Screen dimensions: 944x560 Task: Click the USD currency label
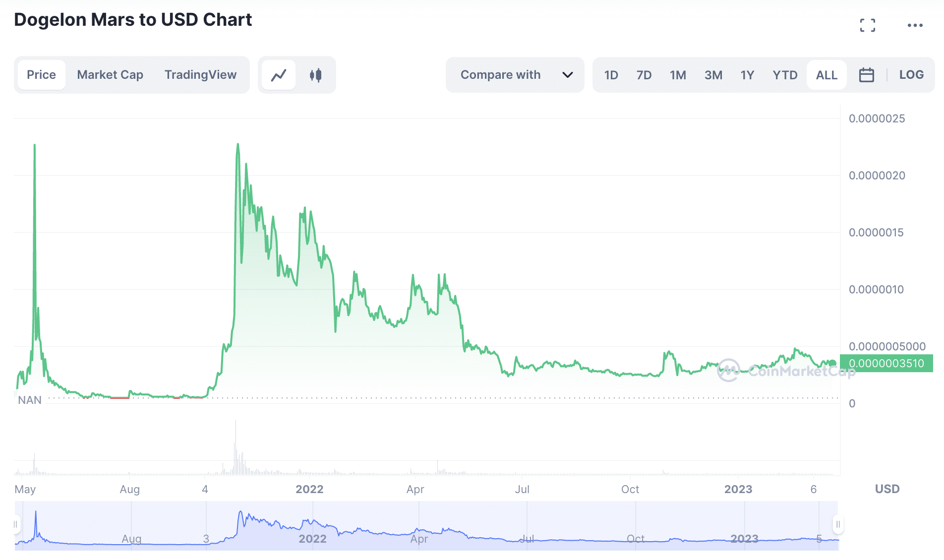click(x=887, y=489)
